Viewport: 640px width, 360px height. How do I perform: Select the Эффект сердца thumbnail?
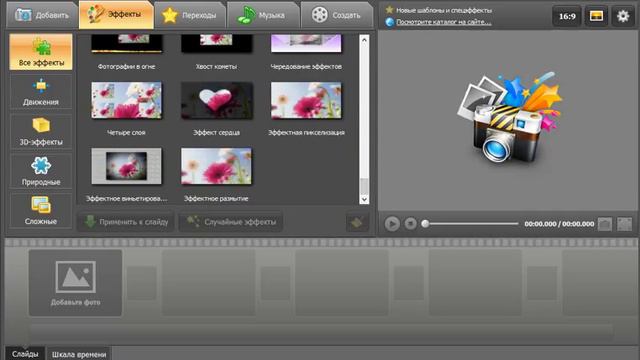[216, 100]
